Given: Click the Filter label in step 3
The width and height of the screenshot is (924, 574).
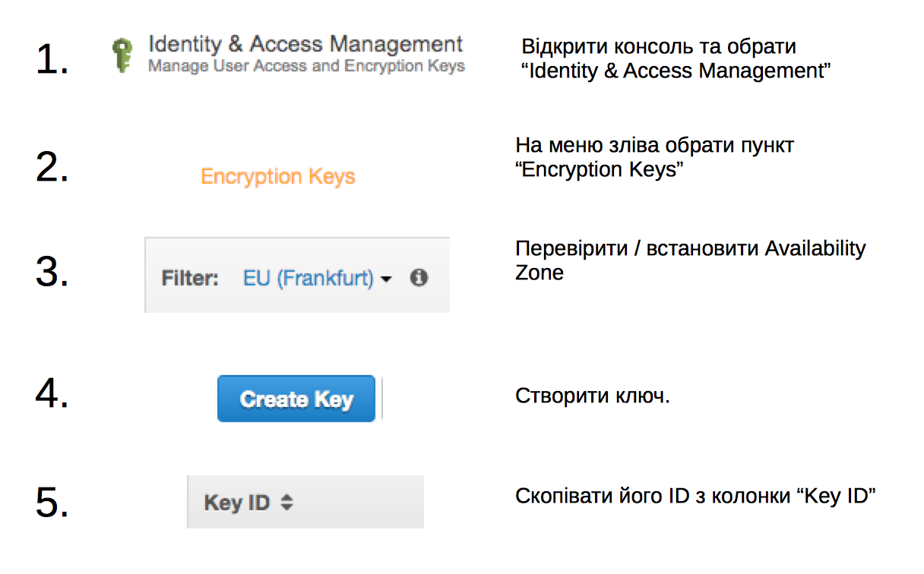Looking at the screenshot, I should click(x=191, y=278).
